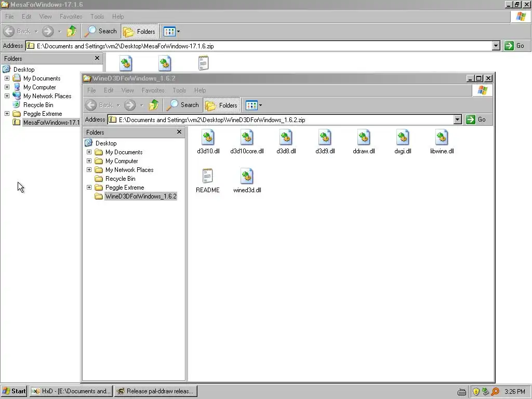Expand Peggle Extreme in Mesa folder tree

pos(7,114)
